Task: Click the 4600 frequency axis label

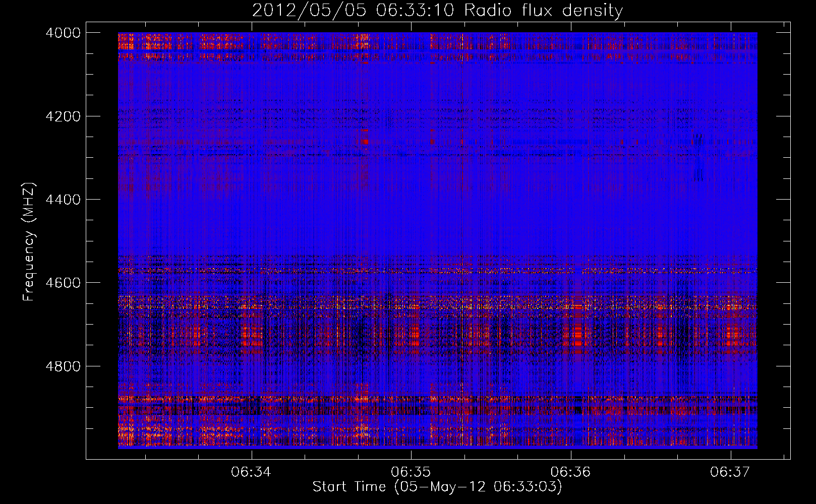Action: 63,283
